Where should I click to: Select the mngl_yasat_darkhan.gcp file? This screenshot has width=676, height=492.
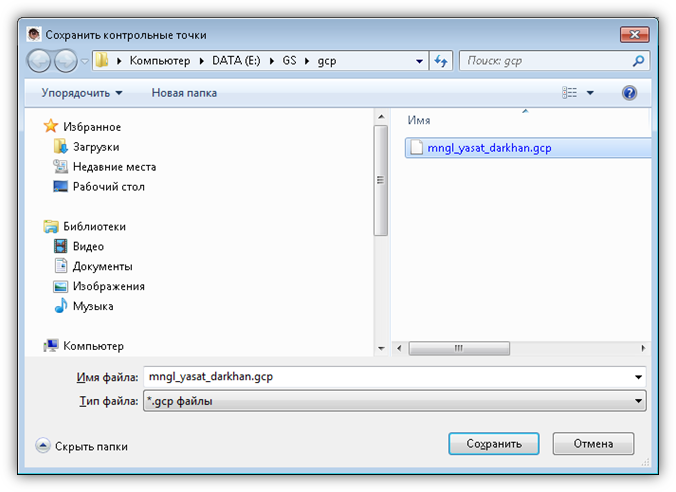pos(489,147)
